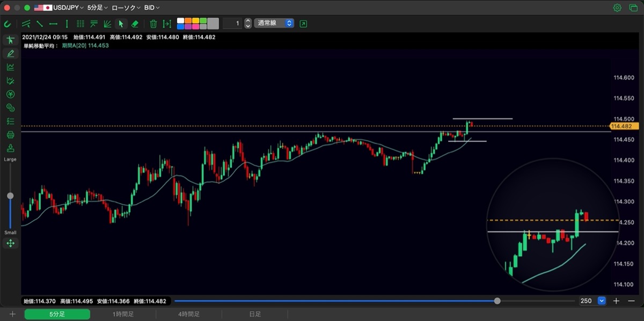This screenshot has height=321, width=644.
Task: Click the yen currency icon in sidebar
Action: tap(10, 94)
